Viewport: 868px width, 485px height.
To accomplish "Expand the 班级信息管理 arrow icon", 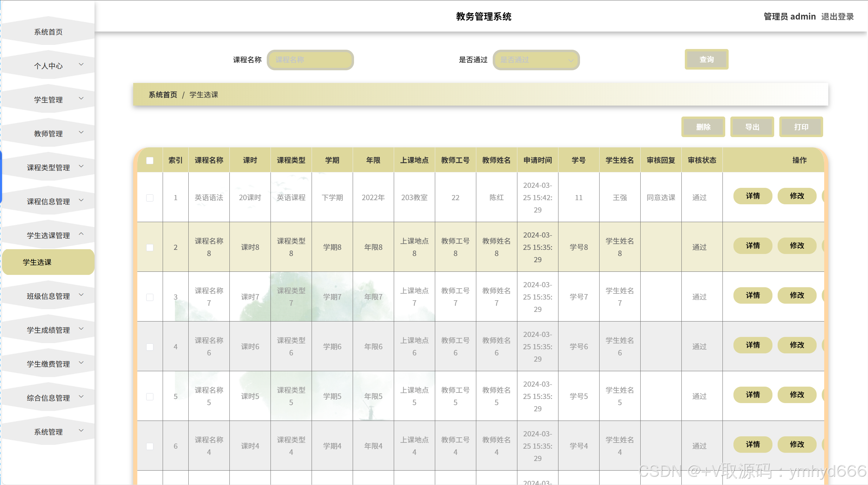I will pos(81,295).
